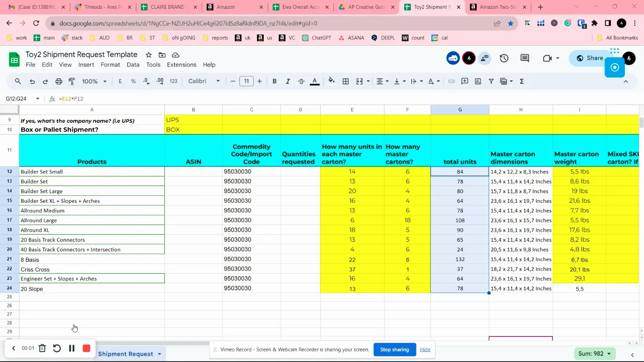This screenshot has height=362, width=644.
Task: Open the borders tool
Action: click(345, 81)
